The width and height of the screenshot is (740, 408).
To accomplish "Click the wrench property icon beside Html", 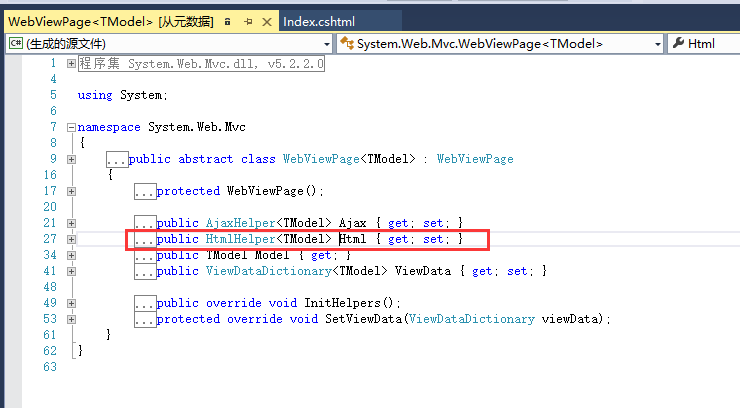I will (x=678, y=43).
